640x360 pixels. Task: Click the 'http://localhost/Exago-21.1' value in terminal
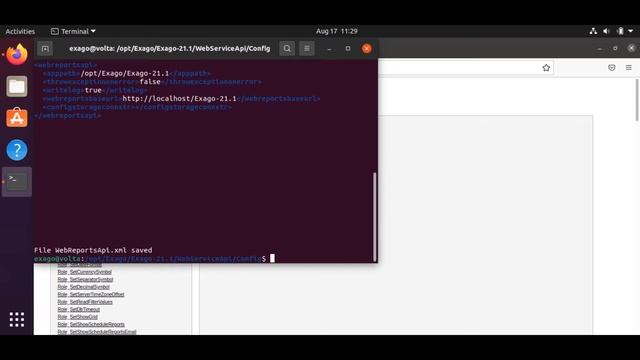(179, 99)
